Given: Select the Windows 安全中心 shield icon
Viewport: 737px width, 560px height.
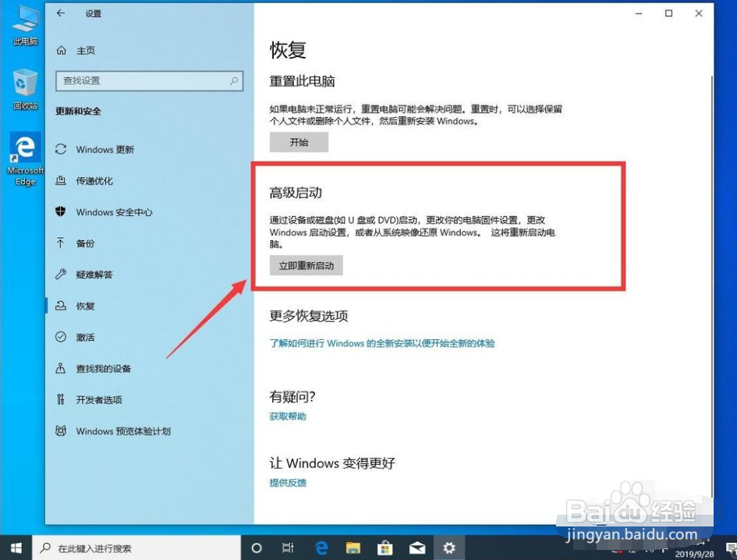Looking at the screenshot, I should [61, 212].
